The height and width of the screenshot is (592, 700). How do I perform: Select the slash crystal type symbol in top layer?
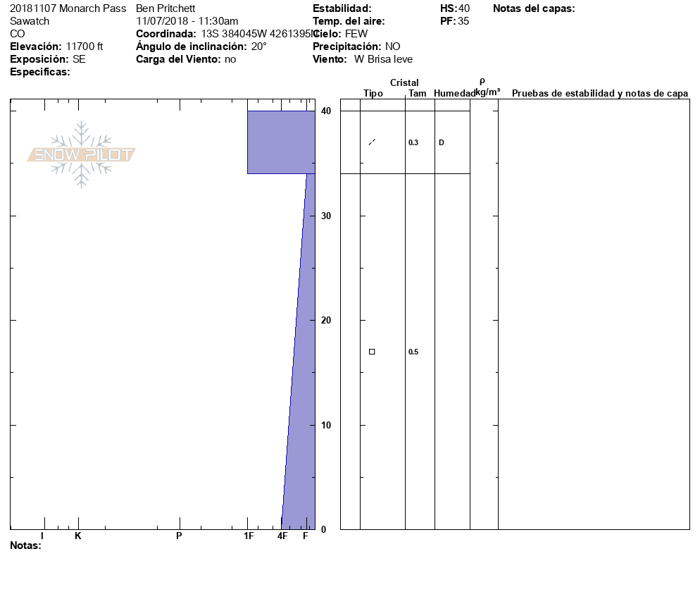point(372,142)
